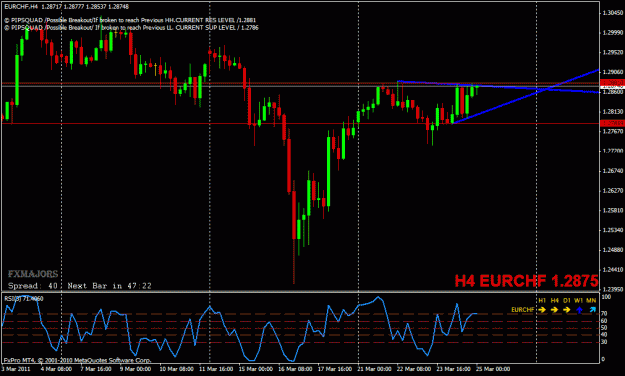This screenshot has width=625, height=376.
Task: Click the 17 Mar 16:00 date label
Action: 335,369
